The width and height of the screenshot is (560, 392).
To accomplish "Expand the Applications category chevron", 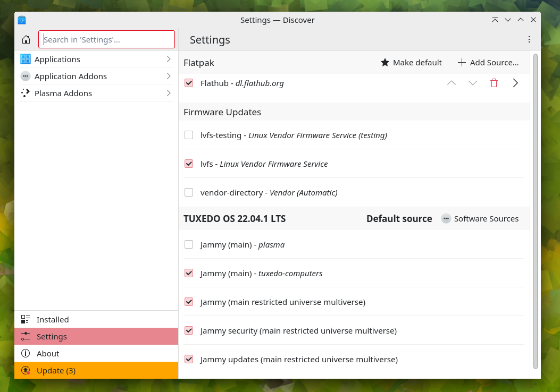I will point(169,59).
